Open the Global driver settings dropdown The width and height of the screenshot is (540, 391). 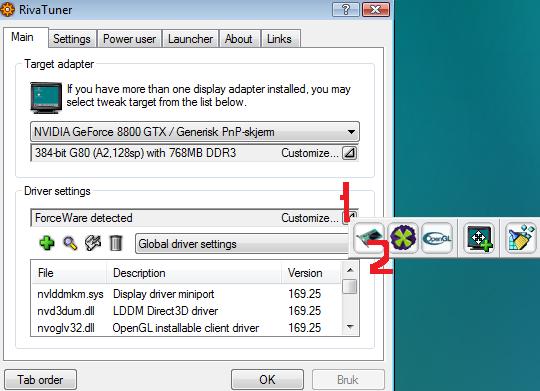coord(242,244)
